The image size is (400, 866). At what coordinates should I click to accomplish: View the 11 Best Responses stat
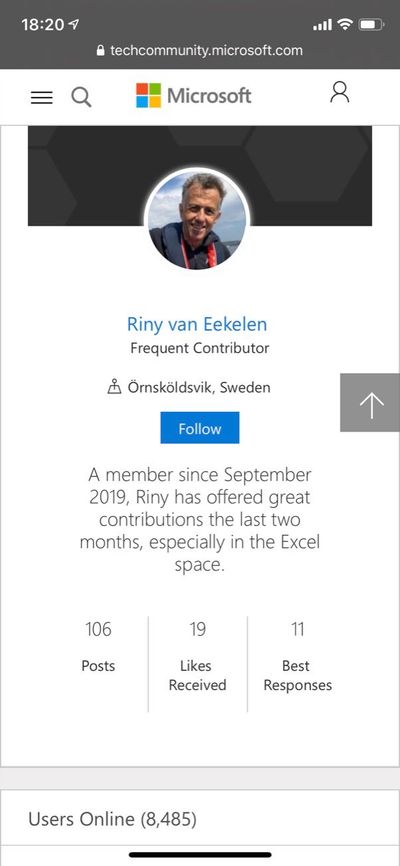pyautogui.click(x=297, y=656)
